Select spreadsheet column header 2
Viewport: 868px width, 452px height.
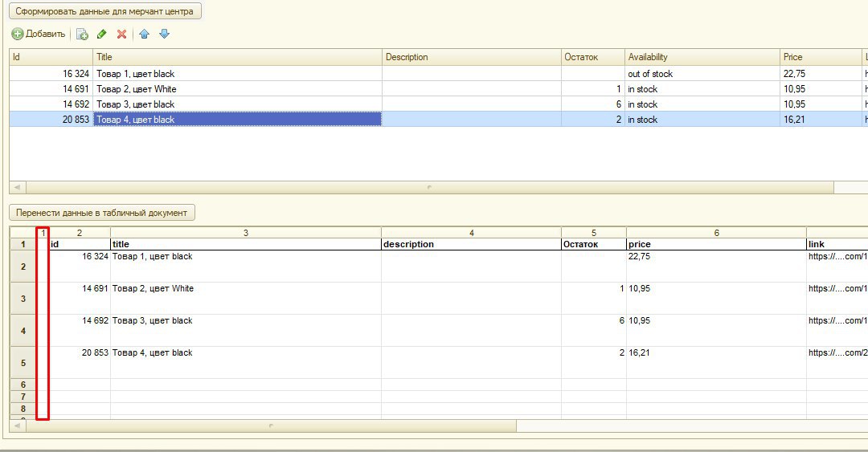pos(80,233)
